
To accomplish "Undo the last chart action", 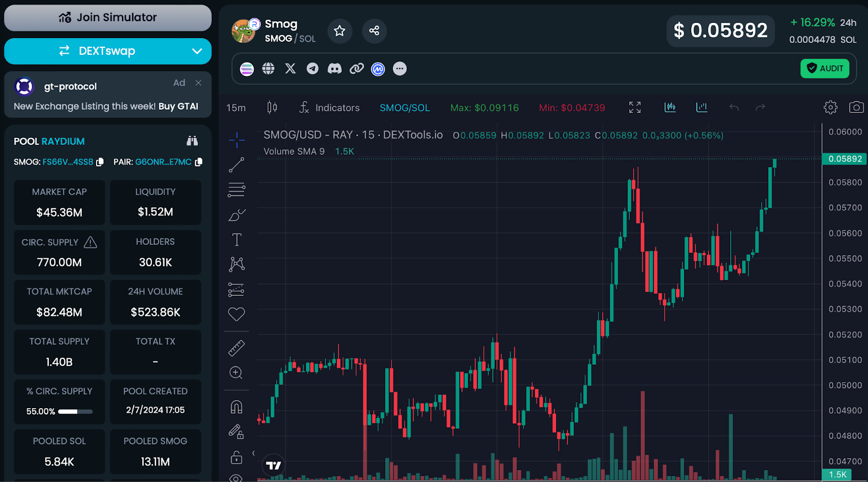I will [x=734, y=107].
